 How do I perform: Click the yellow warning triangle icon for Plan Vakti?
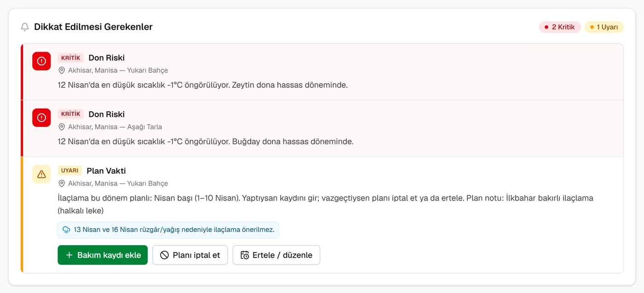41,174
